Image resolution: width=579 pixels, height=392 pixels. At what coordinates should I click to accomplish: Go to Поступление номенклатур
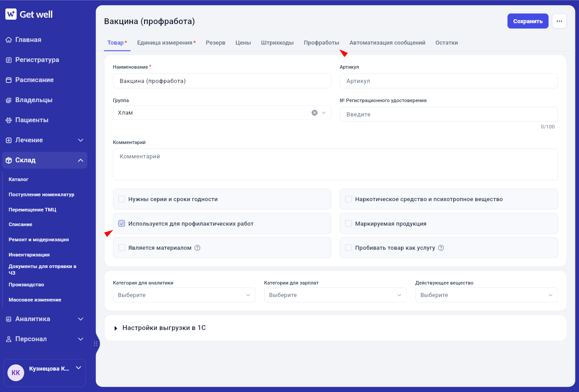point(41,194)
